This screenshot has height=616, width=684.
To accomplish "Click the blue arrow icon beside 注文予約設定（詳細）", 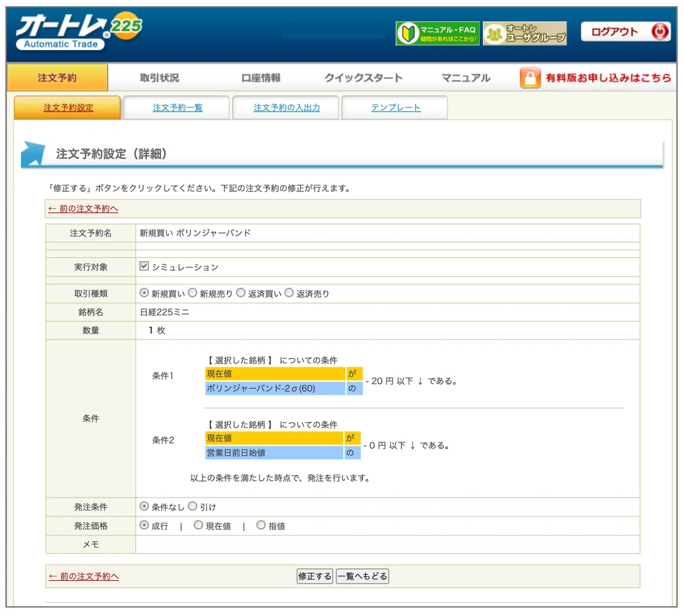I will pos(33,153).
